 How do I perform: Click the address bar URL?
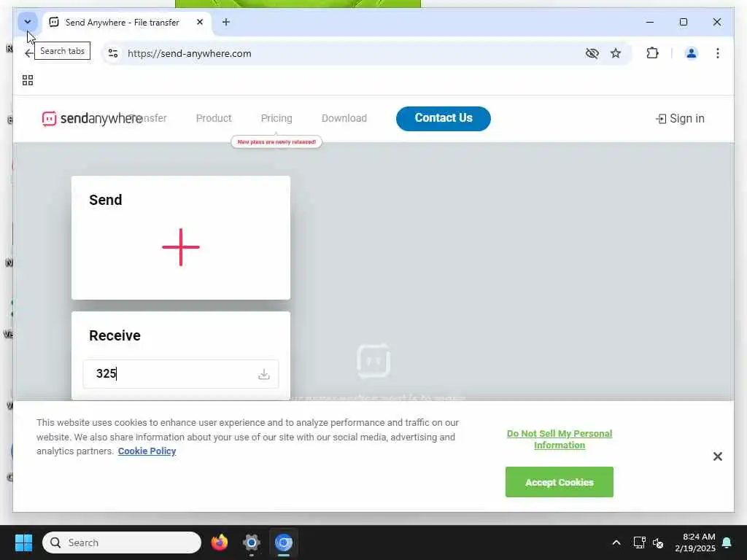coord(189,53)
